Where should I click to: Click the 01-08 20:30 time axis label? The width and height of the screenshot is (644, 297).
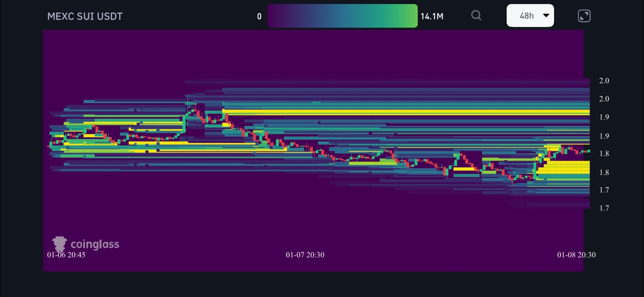[576, 255]
